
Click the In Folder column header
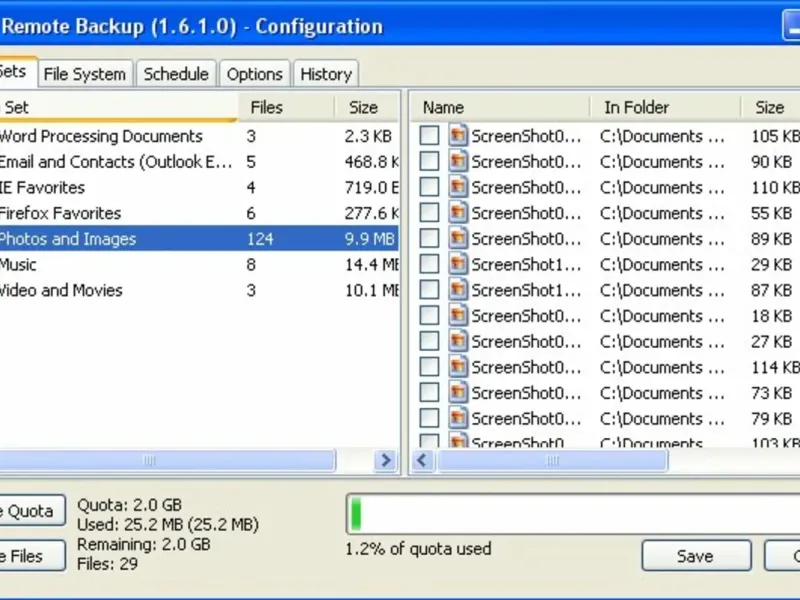pos(665,107)
